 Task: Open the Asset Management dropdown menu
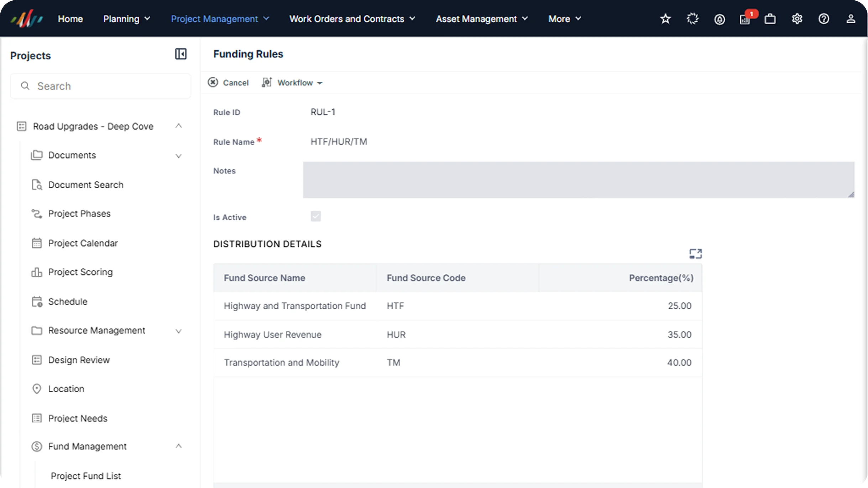pos(482,19)
